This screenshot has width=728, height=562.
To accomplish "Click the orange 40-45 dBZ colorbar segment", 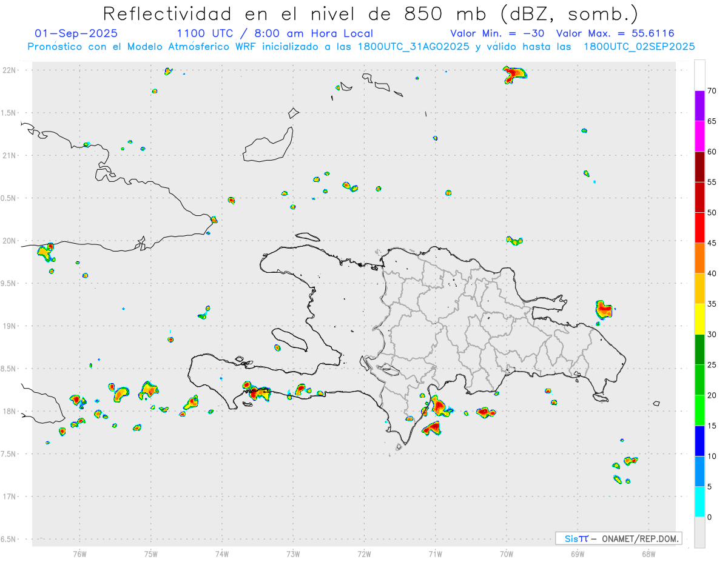I will [699, 258].
